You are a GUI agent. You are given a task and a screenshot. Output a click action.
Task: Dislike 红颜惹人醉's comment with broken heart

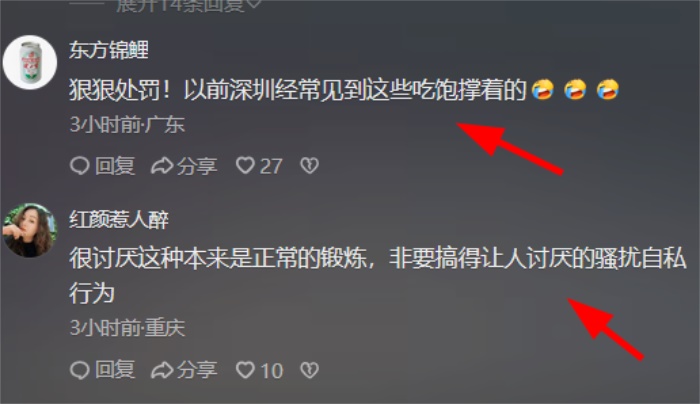click(309, 370)
